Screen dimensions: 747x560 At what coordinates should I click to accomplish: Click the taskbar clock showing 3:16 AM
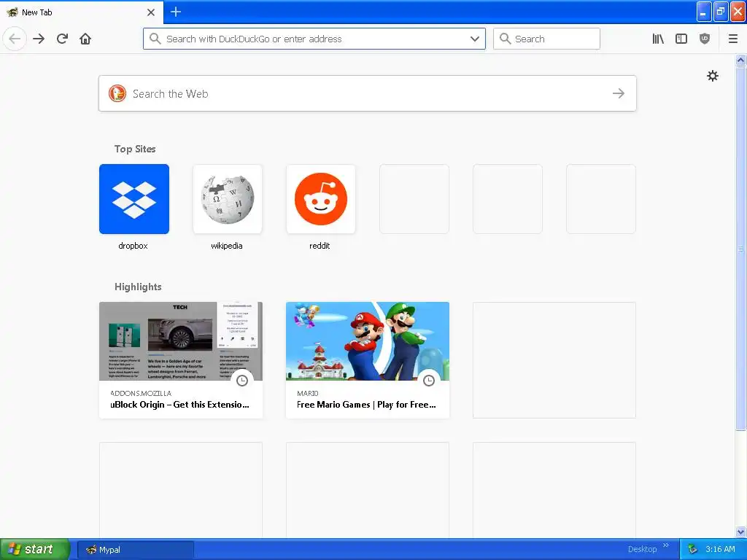tap(720, 549)
